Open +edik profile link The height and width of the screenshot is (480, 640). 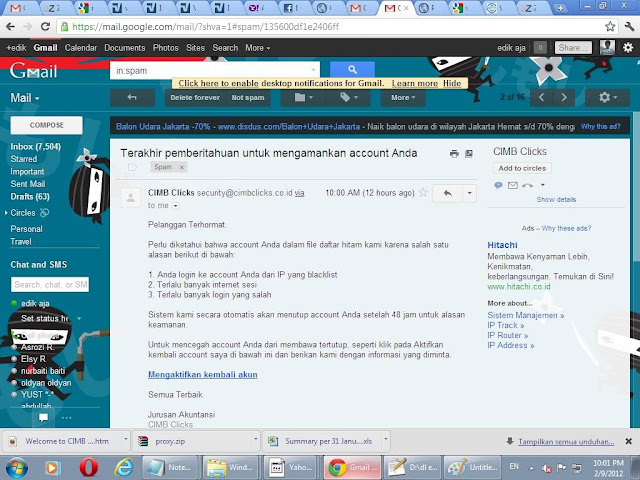16,48
